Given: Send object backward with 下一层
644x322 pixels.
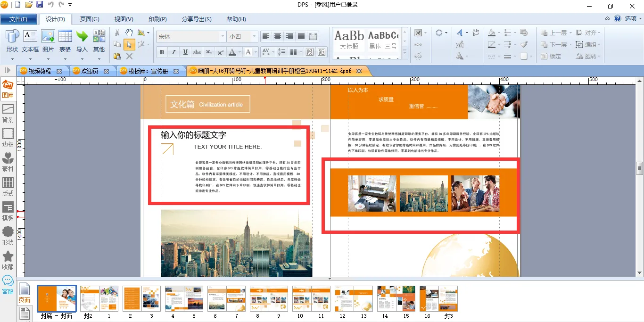Looking at the screenshot, I should 556,45.
